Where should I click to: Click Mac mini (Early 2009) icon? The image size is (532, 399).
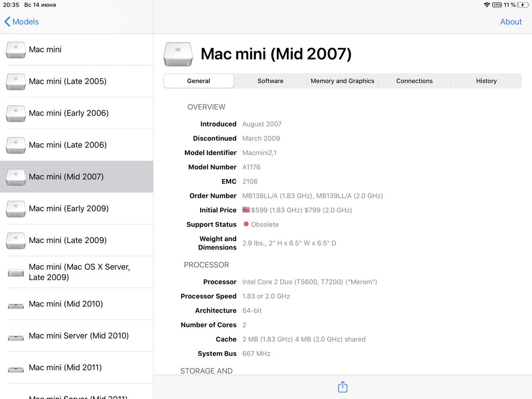pos(16,209)
